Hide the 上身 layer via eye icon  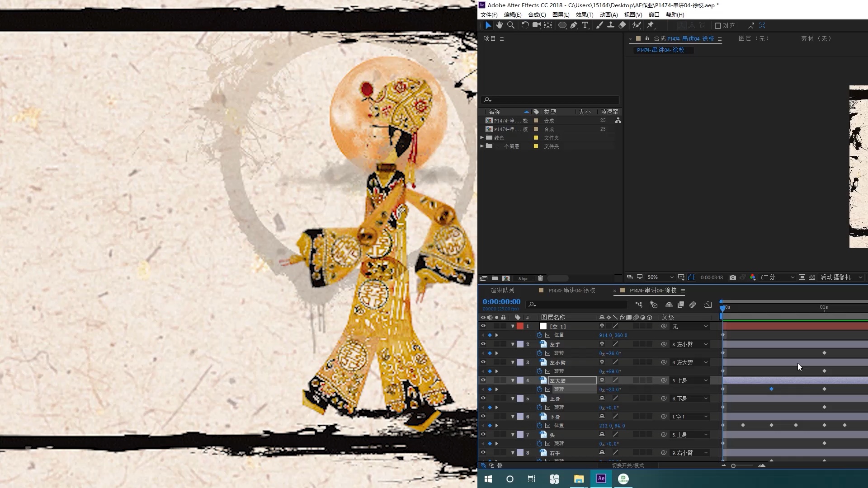pyautogui.click(x=483, y=399)
